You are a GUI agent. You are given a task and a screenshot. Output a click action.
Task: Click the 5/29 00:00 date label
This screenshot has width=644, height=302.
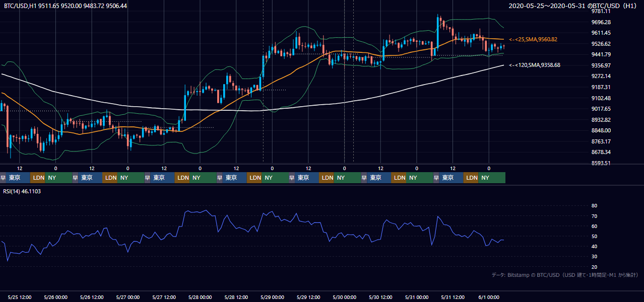coord(272,297)
